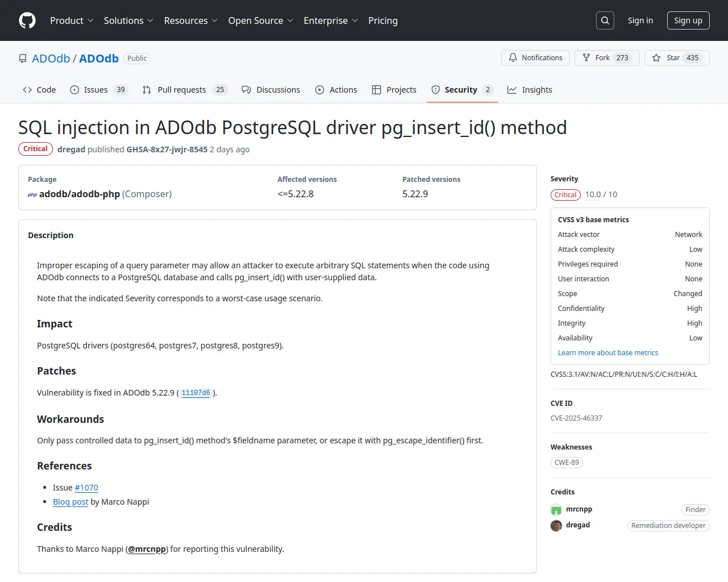
Task: Click the Insights graph icon
Action: coord(512,90)
